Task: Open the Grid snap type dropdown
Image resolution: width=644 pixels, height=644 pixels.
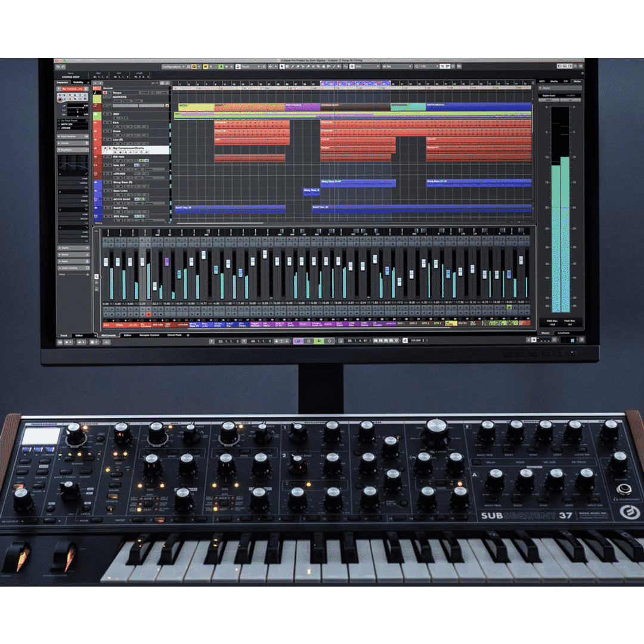Action: point(367,67)
